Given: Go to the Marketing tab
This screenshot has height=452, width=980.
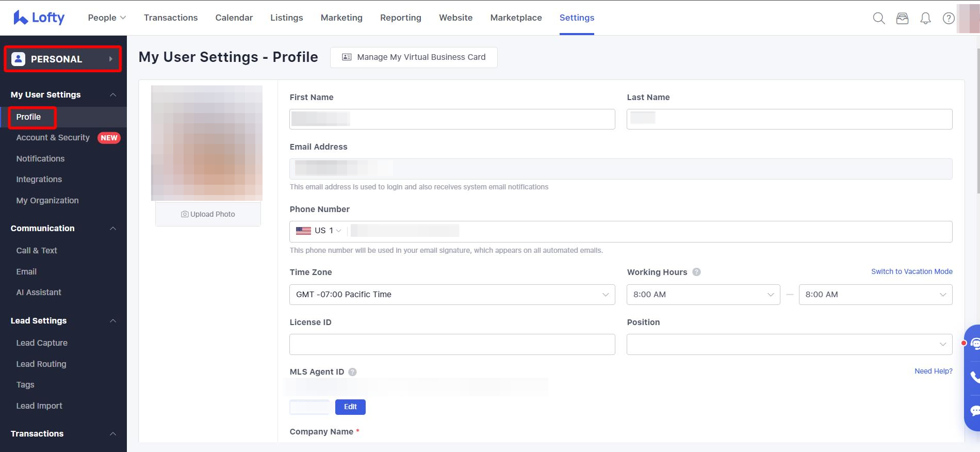Looking at the screenshot, I should click(x=341, y=18).
